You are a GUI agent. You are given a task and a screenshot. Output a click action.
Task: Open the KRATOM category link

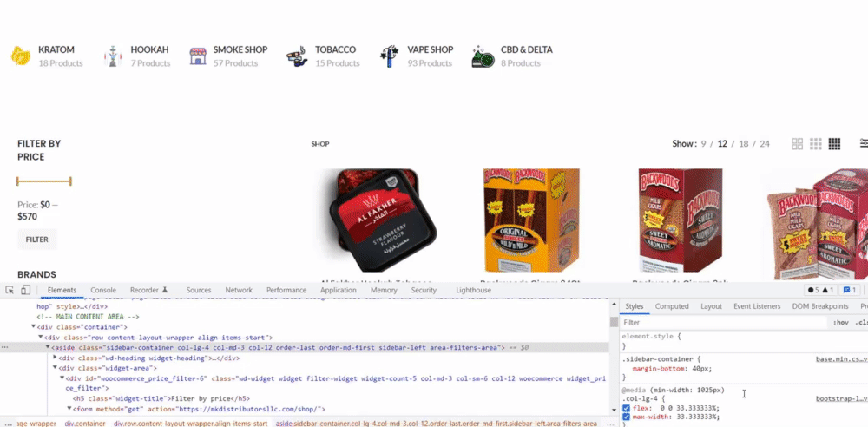56,49
